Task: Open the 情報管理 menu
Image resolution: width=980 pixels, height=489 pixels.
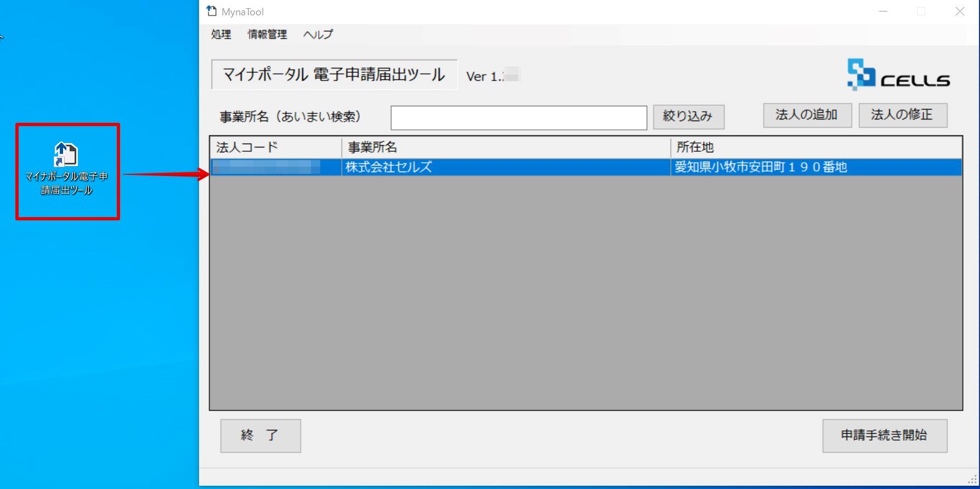Action: [267, 34]
